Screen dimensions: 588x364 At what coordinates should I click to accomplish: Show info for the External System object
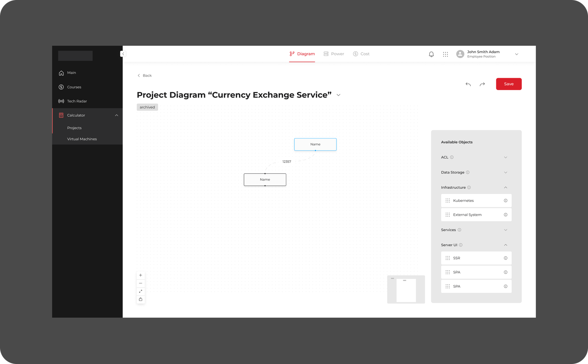tap(505, 215)
